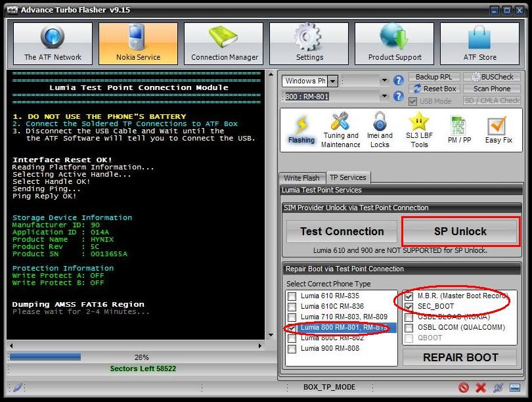The image size is (532, 402).
Task: Check Lumia 800C RM-802 phone type
Action: 292,338
